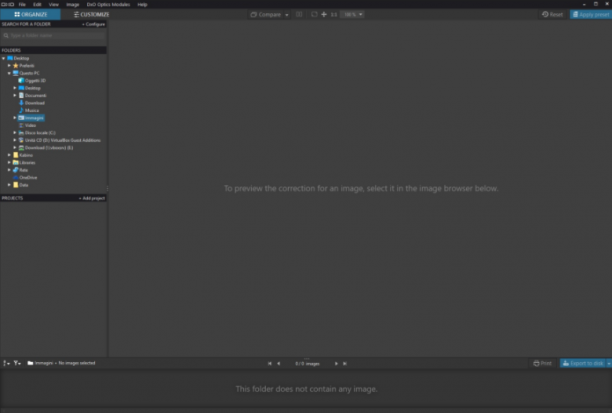Image resolution: width=612 pixels, height=413 pixels.
Task: Click the Reset button
Action: pos(552,14)
